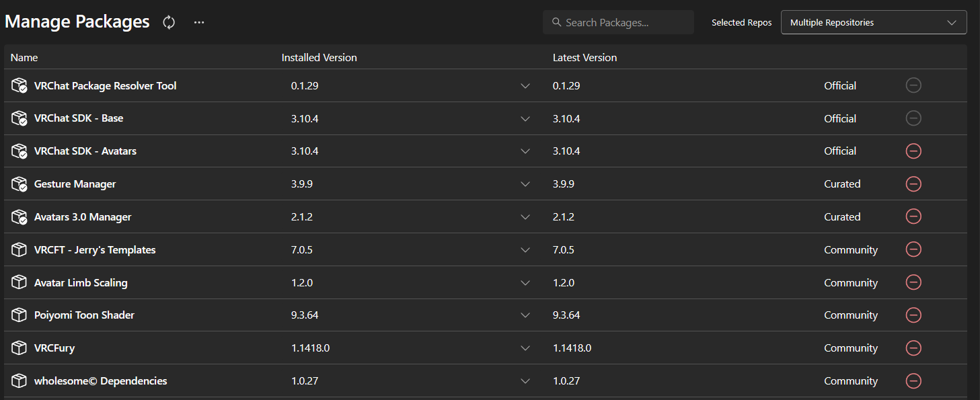Click the wholesome© Dependencies name

click(x=101, y=381)
